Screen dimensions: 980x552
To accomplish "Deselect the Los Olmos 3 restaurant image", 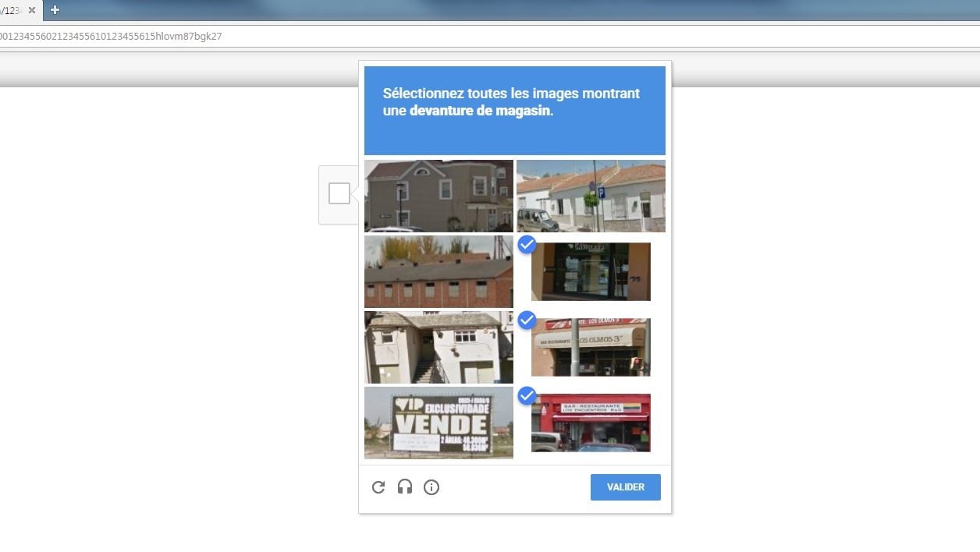I will click(591, 347).
